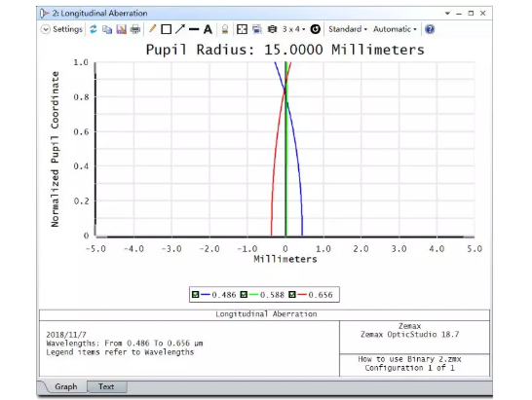Click the Print icon in toolbar
Screen dimensions: 532x400
coord(135,29)
